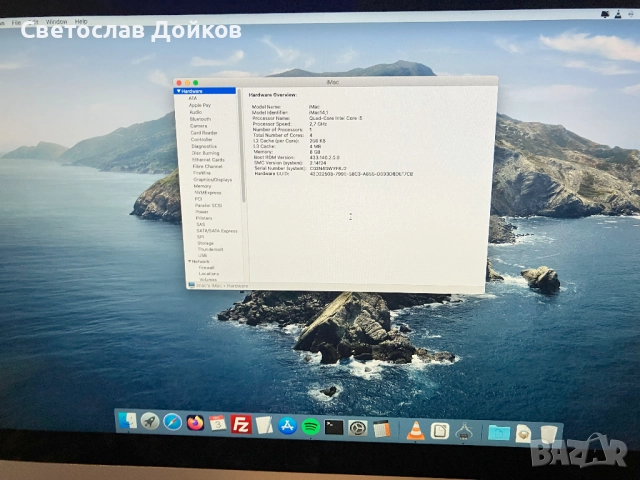Screen dimensions: 640x480
Task: Open the Trash in the Dock
Action: pyautogui.click(x=549, y=434)
